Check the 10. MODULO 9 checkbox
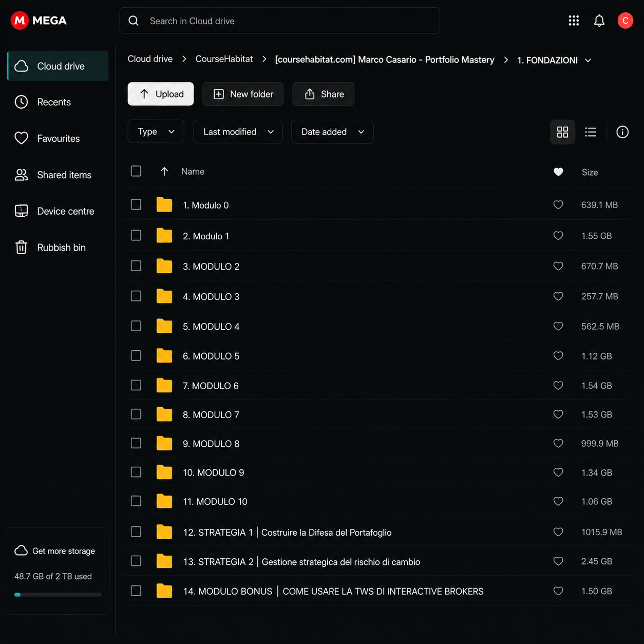 [136, 472]
